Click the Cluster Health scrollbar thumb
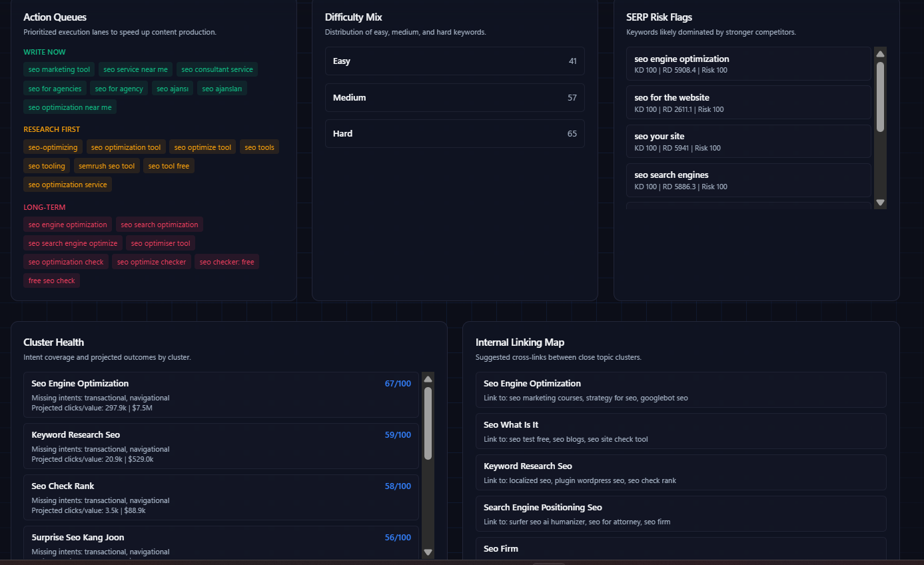 (428, 423)
